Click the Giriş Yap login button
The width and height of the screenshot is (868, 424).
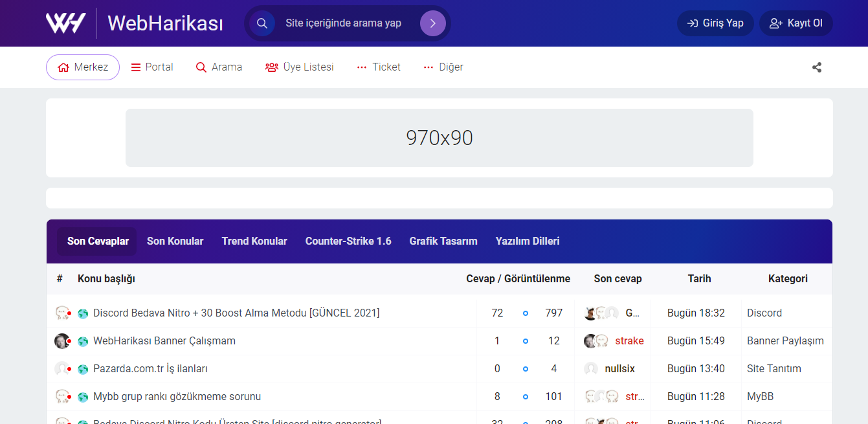click(x=715, y=23)
